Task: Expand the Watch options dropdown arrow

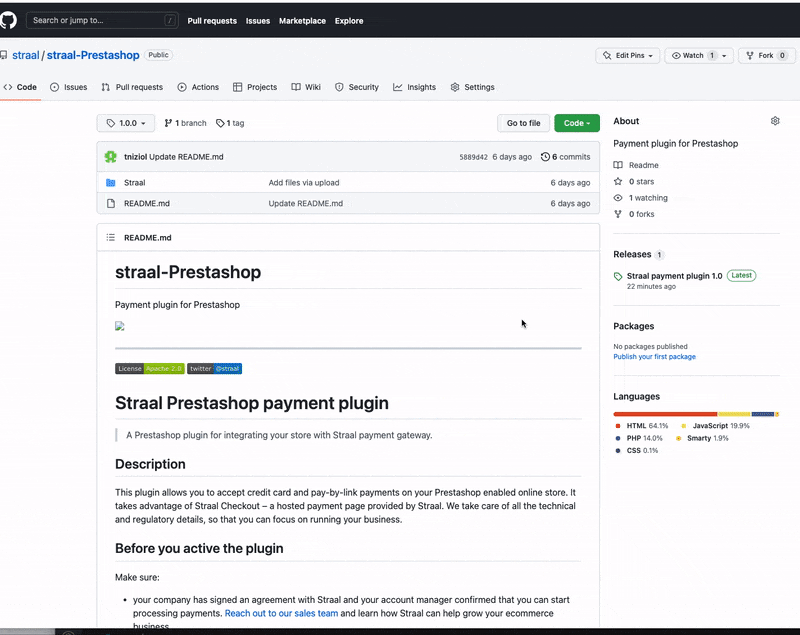Action: (x=724, y=56)
